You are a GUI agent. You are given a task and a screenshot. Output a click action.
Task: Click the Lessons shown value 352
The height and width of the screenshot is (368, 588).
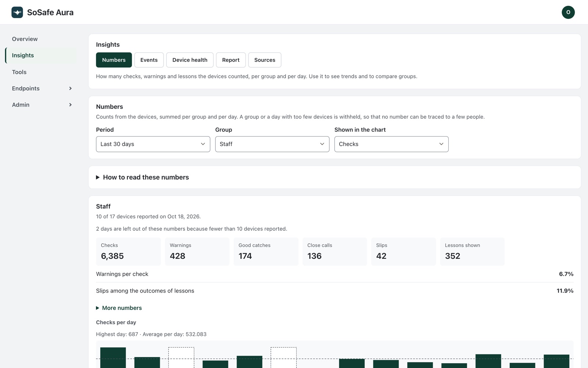tap(453, 256)
